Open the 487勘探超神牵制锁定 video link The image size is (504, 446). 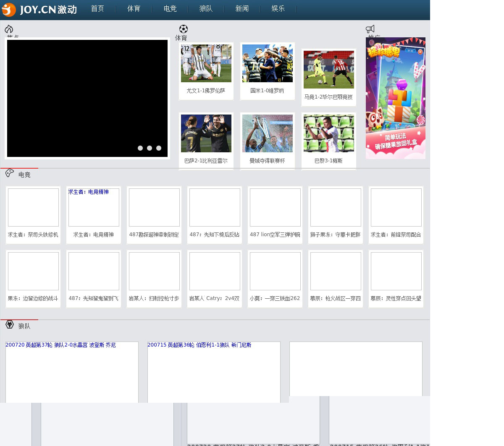(154, 235)
